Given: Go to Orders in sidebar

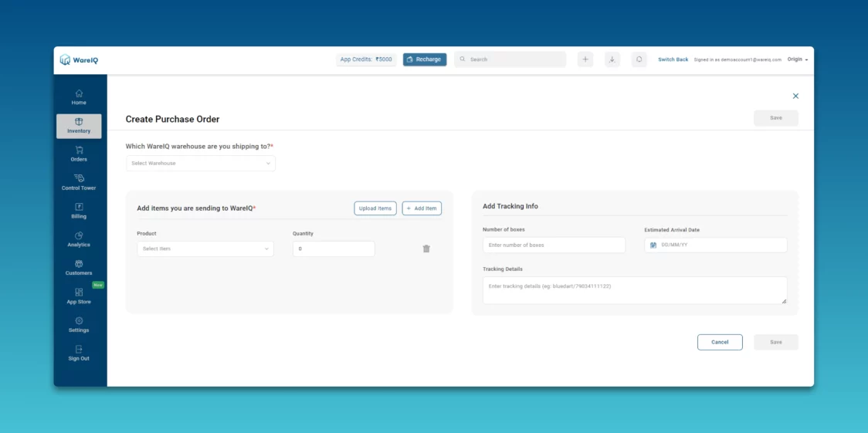Looking at the screenshot, I should point(79,154).
